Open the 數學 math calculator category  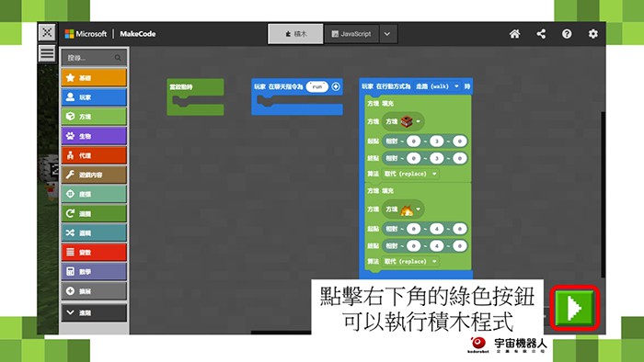tap(94, 271)
